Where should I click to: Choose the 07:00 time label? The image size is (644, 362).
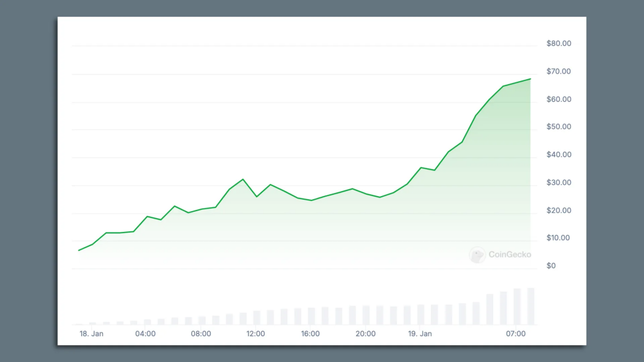tap(516, 334)
